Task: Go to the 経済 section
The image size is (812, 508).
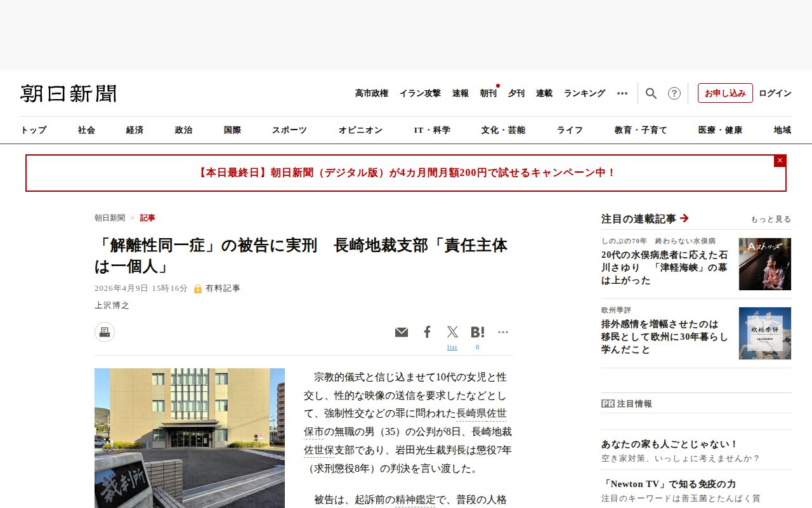Action: (134, 130)
